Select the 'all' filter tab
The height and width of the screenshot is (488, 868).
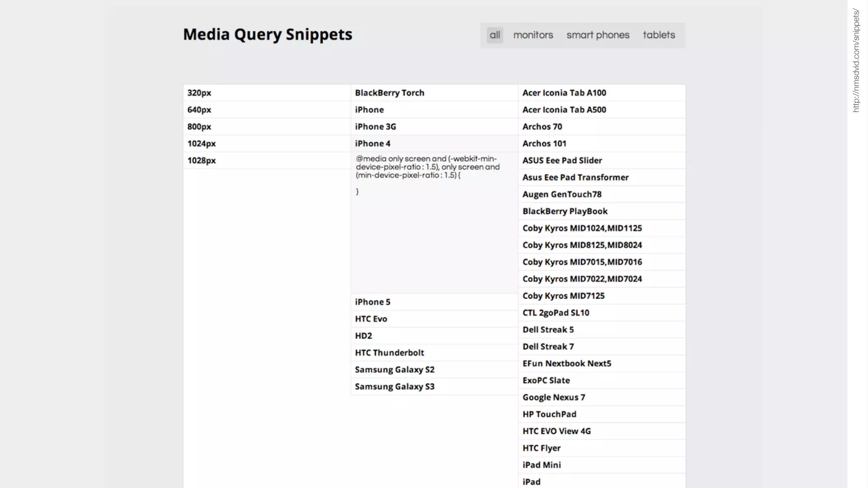[495, 35]
